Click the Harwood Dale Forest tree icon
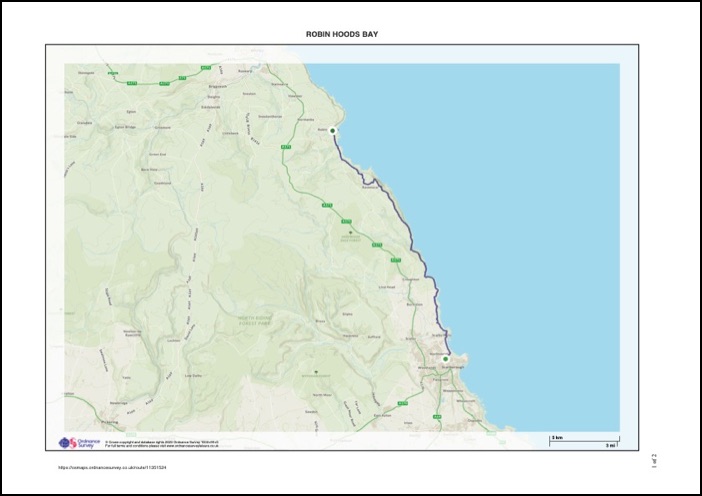The image size is (702, 496). coord(351,233)
